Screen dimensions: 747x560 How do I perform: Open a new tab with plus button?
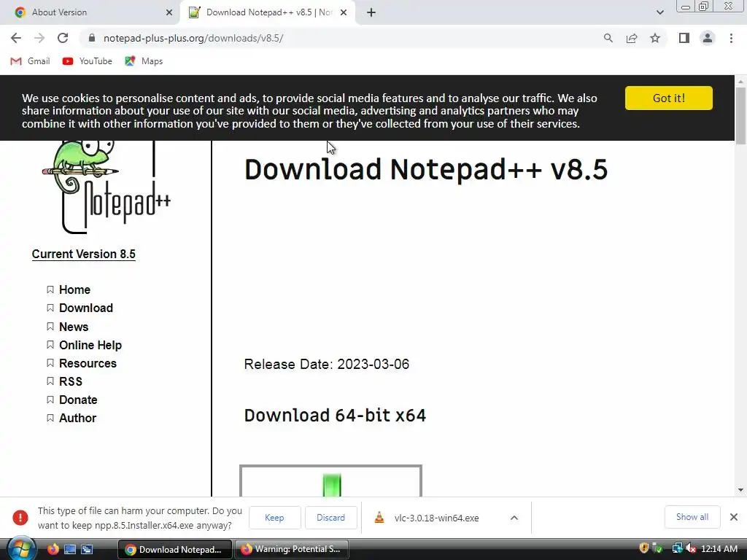371,12
